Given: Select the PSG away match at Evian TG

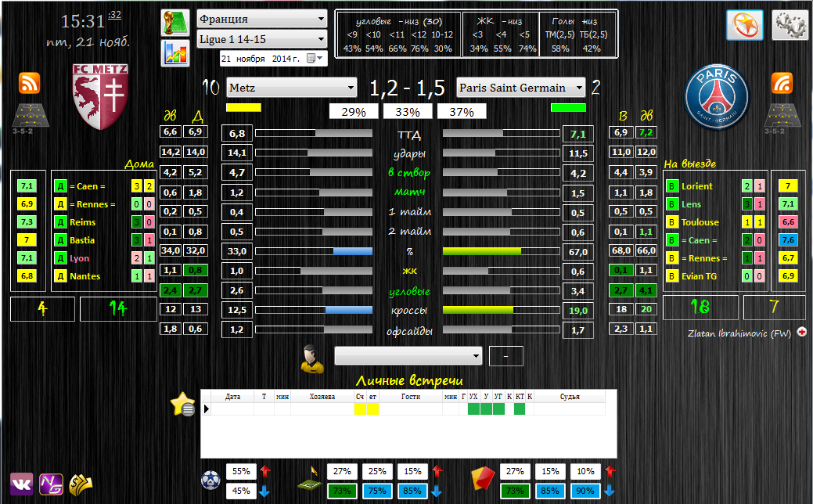Looking at the screenshot, I should pyautogui.click(x=715, y=276).
